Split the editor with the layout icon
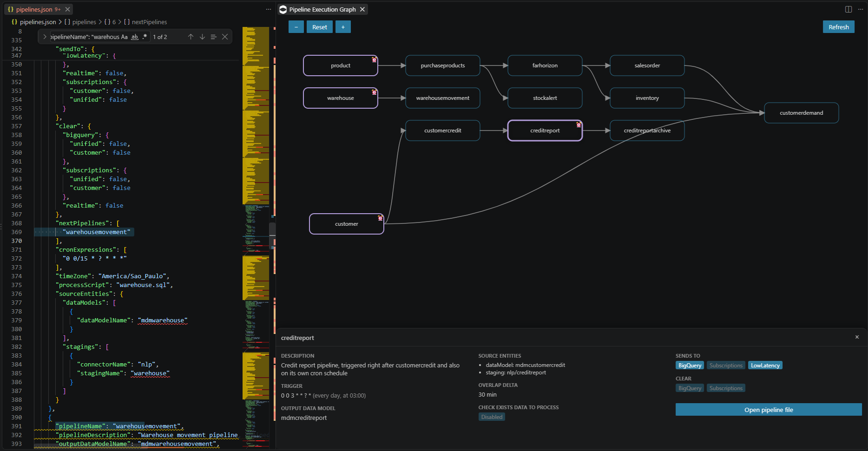The width and height of the screenshot is (868, 451). pyautogui.click(x=848, y=9)
